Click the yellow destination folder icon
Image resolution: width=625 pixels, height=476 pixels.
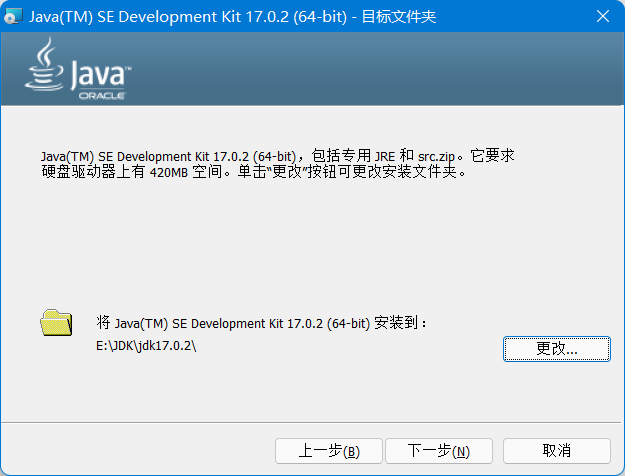tap(56, 323)
